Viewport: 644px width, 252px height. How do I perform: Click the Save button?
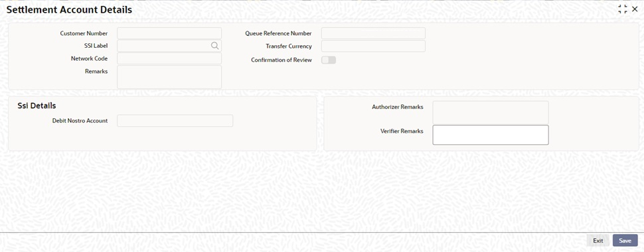(625, 241)
